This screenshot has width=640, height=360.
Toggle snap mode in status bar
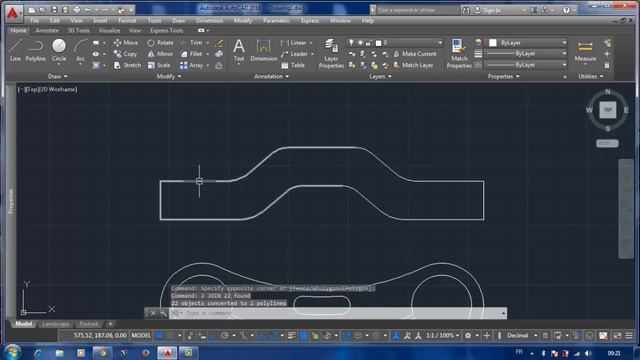[x=171, y=336]
